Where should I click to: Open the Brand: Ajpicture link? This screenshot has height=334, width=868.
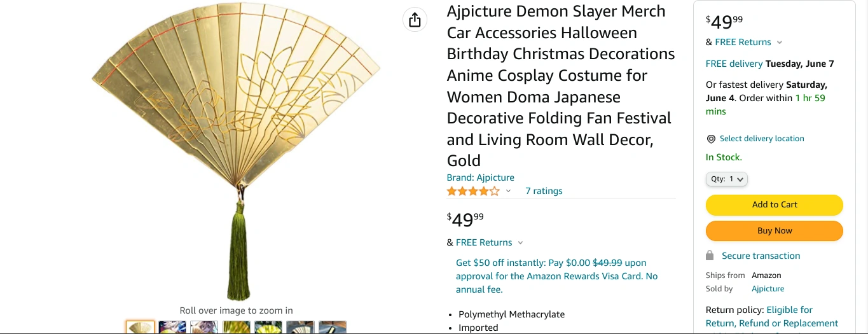click(x=480, y=177)
